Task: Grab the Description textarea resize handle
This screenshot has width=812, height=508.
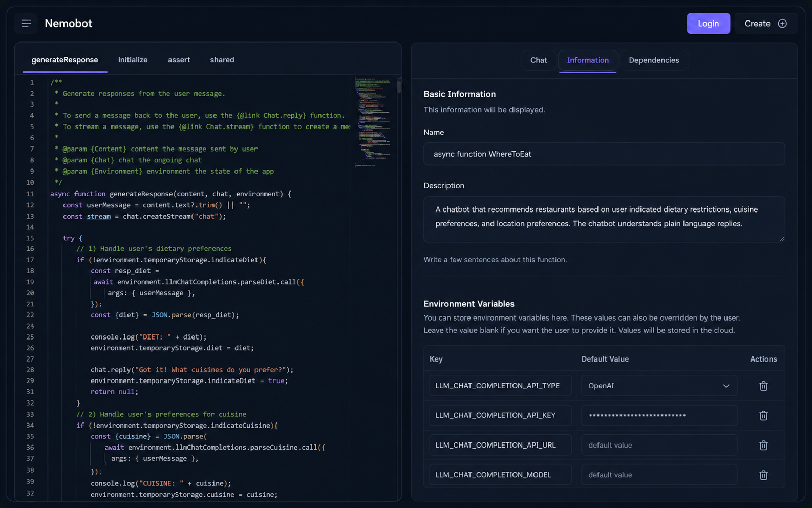Action: tap(781, 238)
